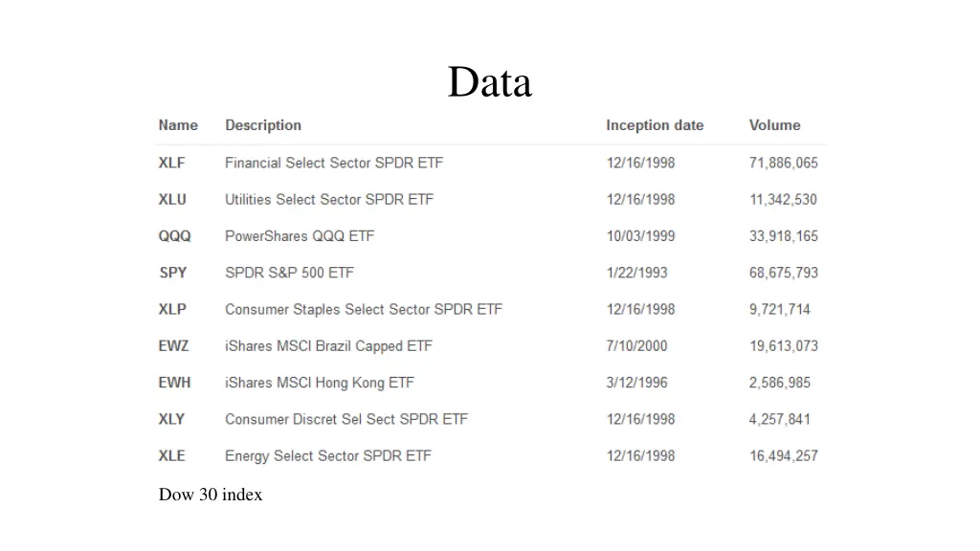Screen dimensions: 980x551
Task: Click the QQQ ticker symbol
Action: 174,236
